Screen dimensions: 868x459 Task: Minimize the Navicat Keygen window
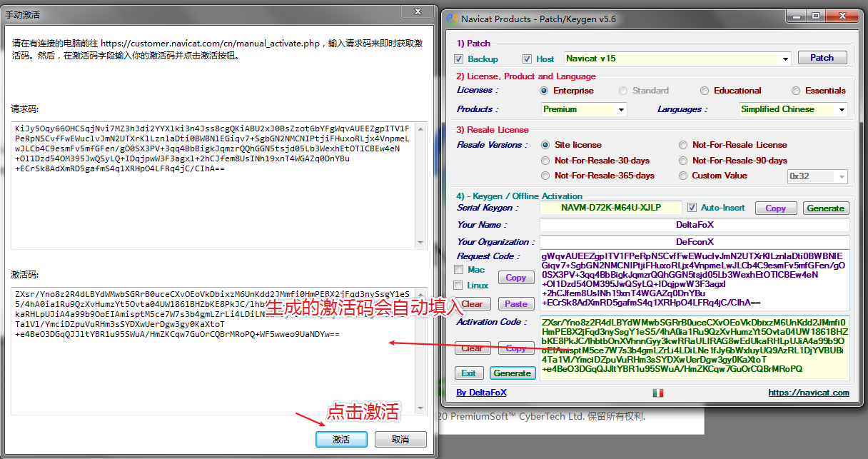[x=796, y=16]
